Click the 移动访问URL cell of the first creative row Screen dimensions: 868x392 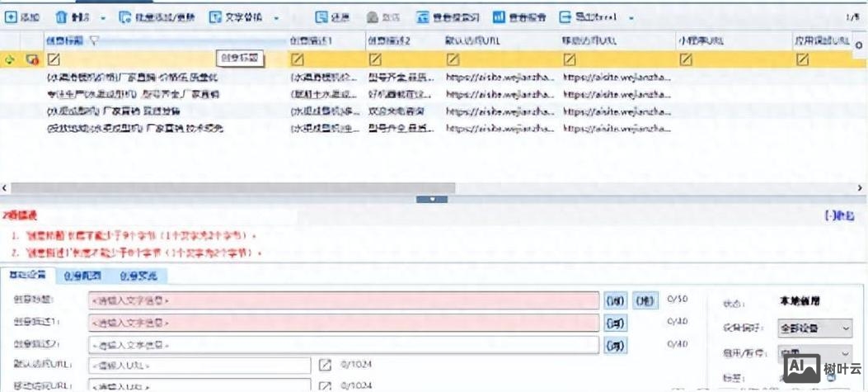tap(617, 77)
